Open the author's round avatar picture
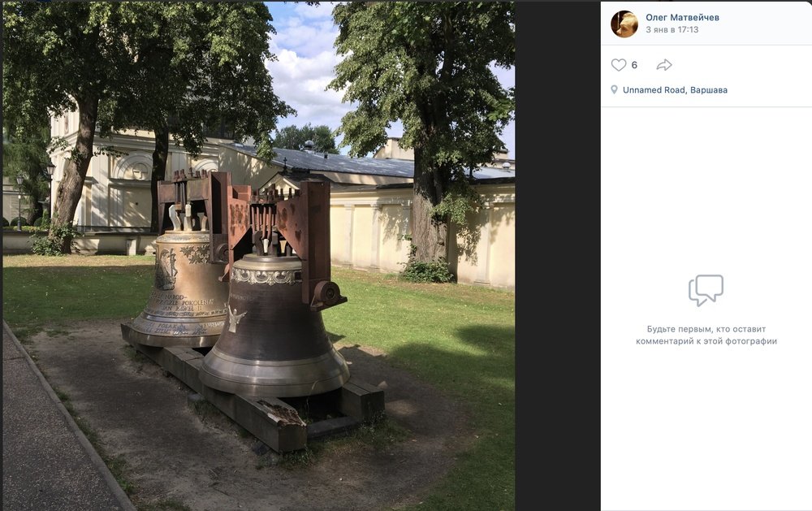 624,24
